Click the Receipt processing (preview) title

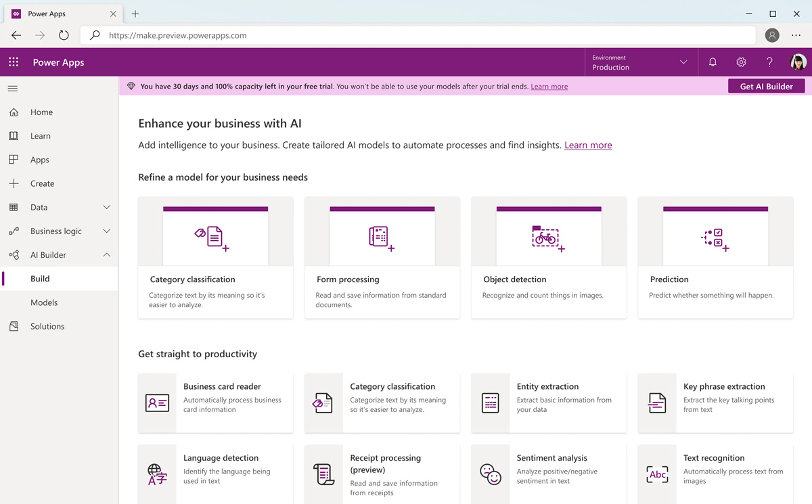point(385,463)
